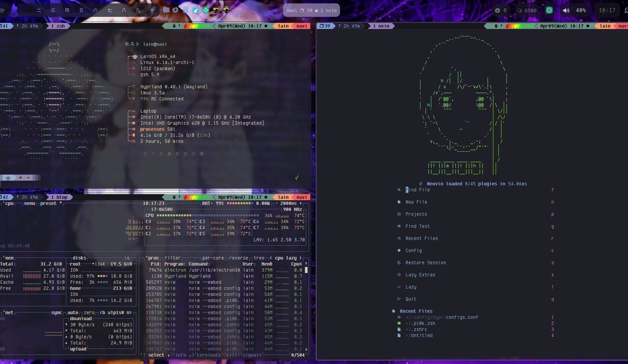
Task: Click signals in the btop proc footer
Action: [251, 355]
